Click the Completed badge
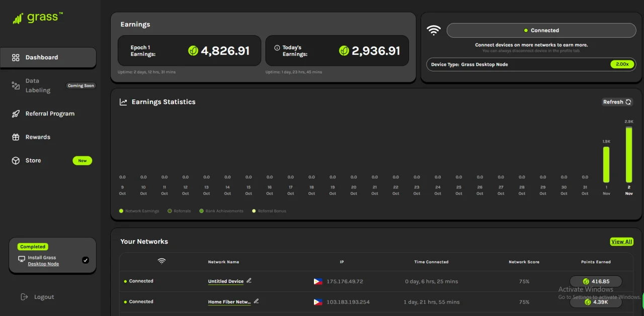 coord(33,247)
